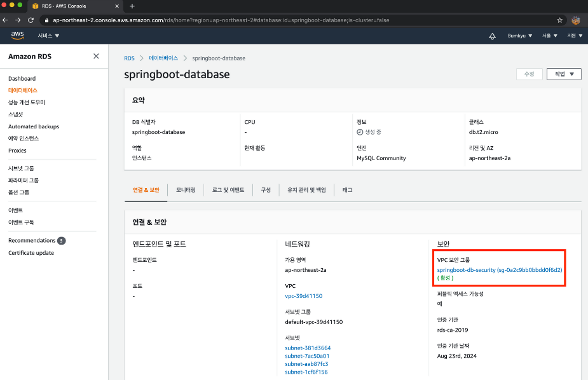The width and height of the screenshot is (588, 380).
Task: Open 성능 개선 도우미 in sidebar
Action: tap(27, 102)
